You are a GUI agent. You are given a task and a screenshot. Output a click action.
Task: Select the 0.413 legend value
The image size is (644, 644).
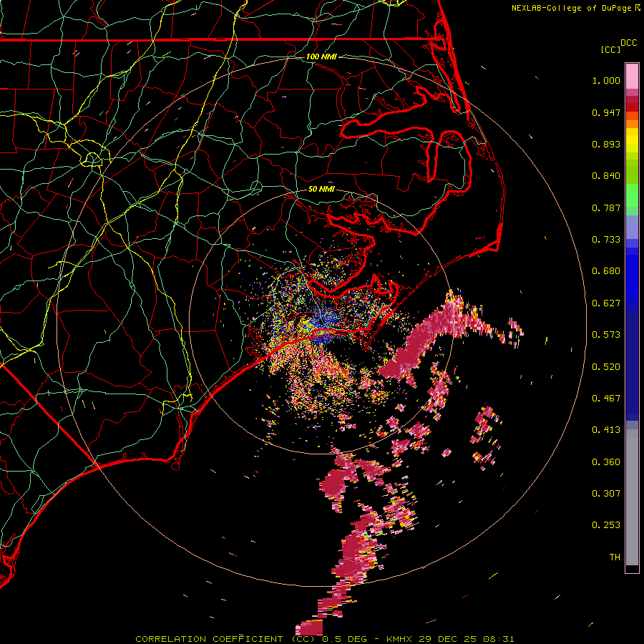point(606,430)
